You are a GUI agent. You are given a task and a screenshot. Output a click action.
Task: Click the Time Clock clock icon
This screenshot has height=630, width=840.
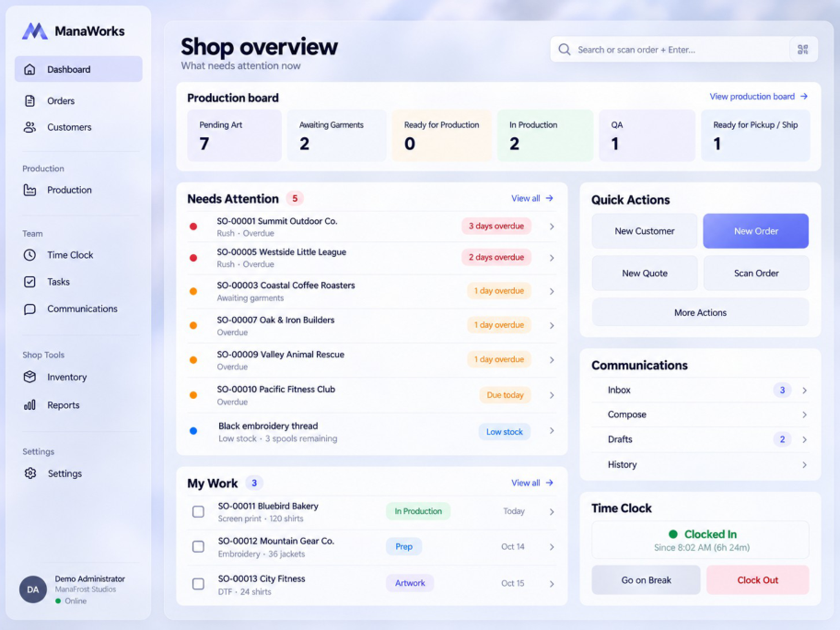click(30, 255)
